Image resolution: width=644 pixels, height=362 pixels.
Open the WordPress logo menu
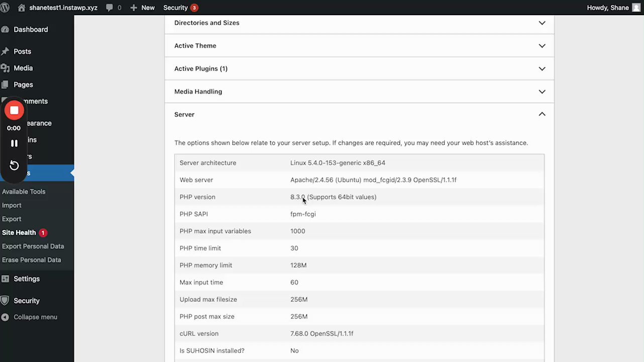(x=6, y=8)
